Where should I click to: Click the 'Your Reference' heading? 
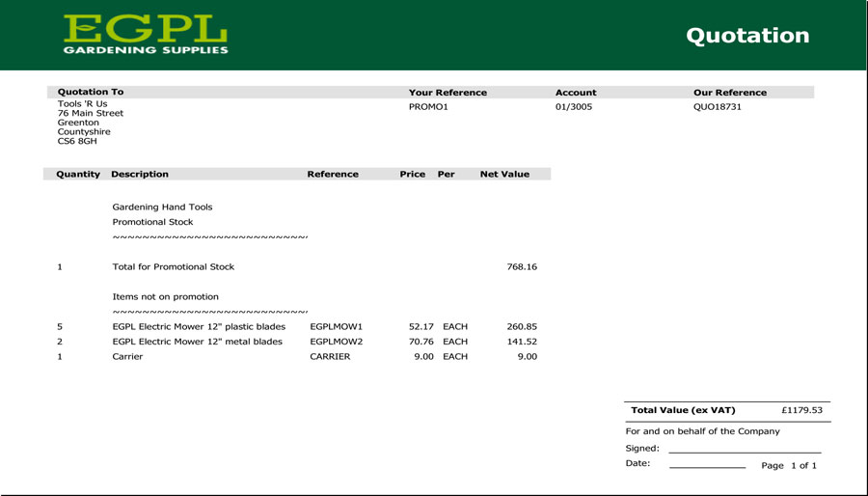(448, 93)
